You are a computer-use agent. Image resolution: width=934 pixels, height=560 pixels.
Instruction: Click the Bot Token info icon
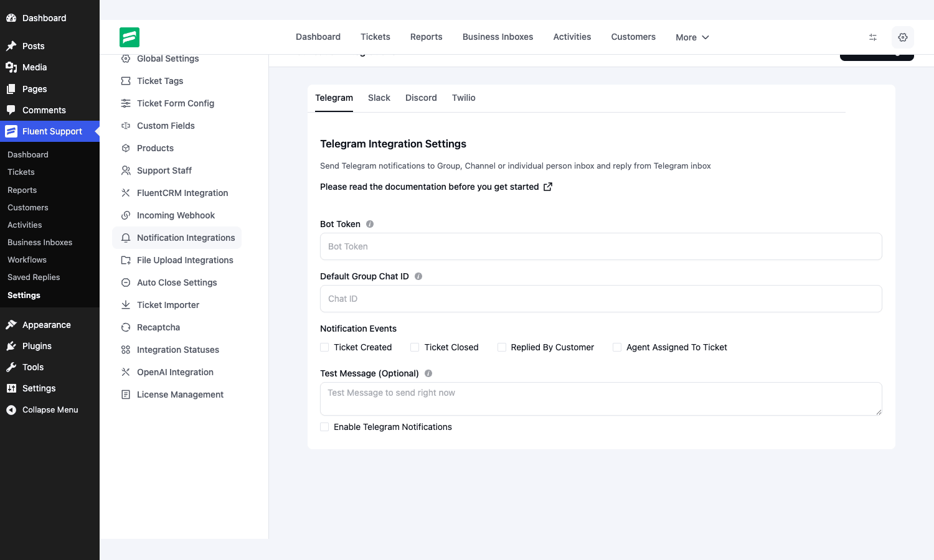point(370,224)
